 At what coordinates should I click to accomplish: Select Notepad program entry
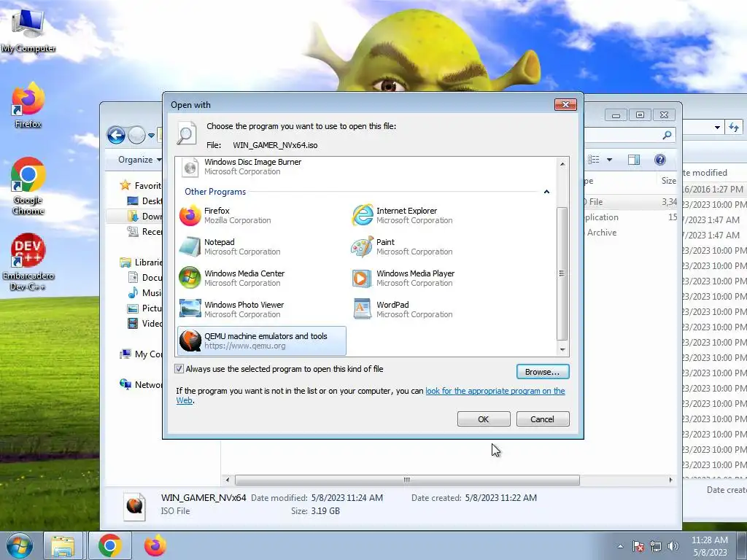click(x=261, y=246)
